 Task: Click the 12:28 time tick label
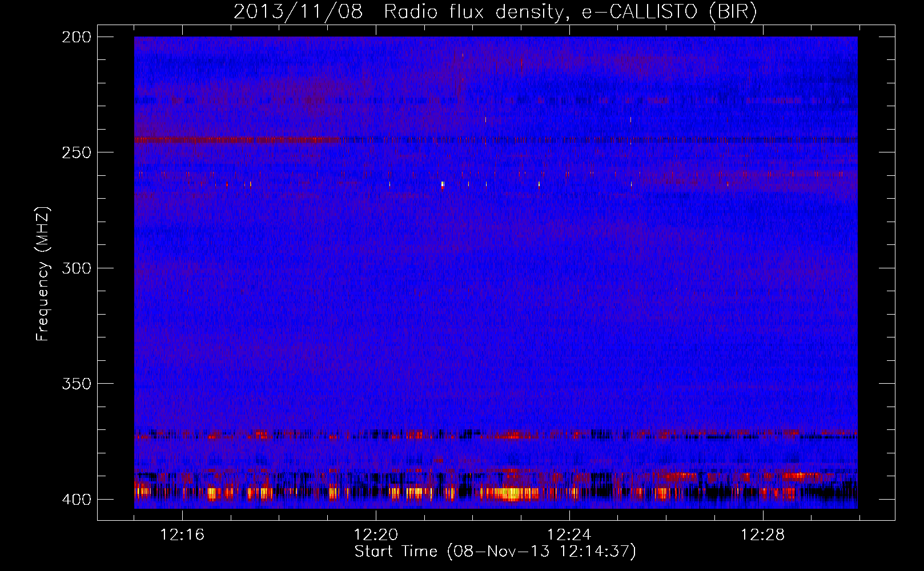pos(763,535)
